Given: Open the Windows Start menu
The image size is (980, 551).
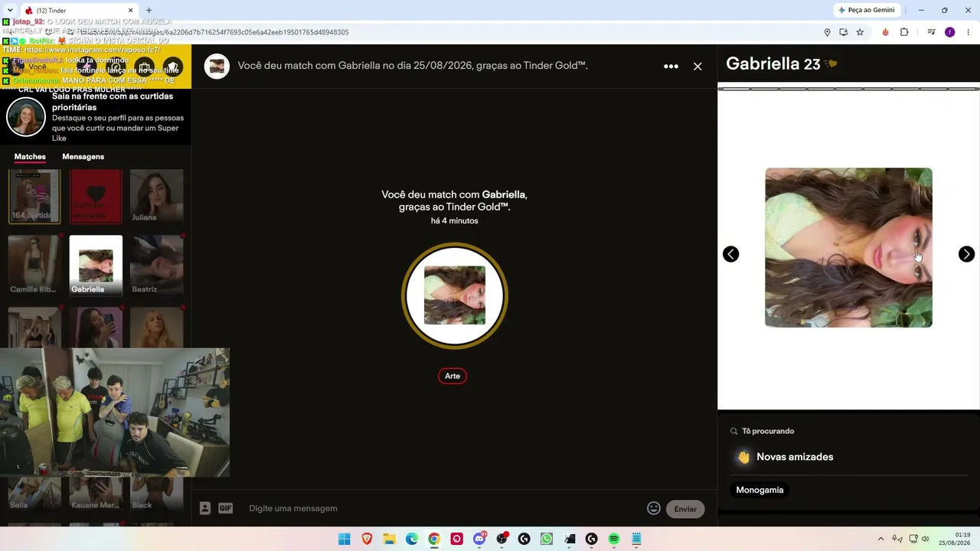Looking at the screenshot, I should click(345, 539).
